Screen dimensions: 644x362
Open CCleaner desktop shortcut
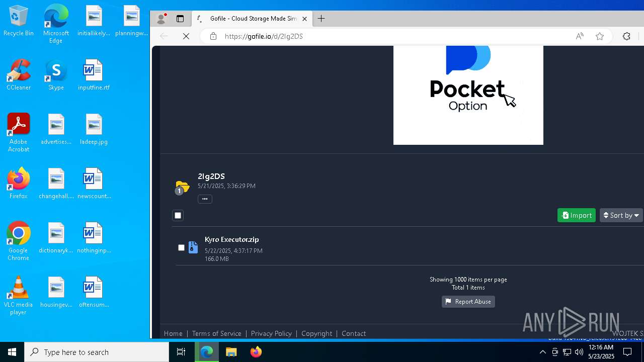(18, 75)
